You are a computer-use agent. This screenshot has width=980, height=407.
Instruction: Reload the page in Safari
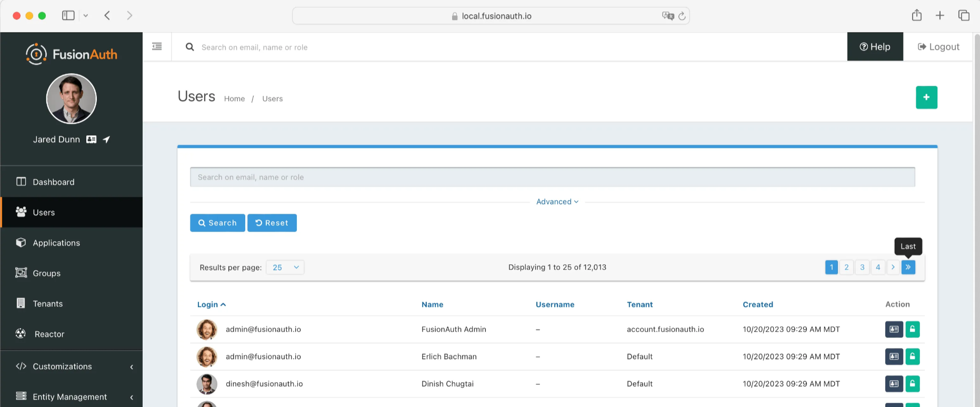682,16
